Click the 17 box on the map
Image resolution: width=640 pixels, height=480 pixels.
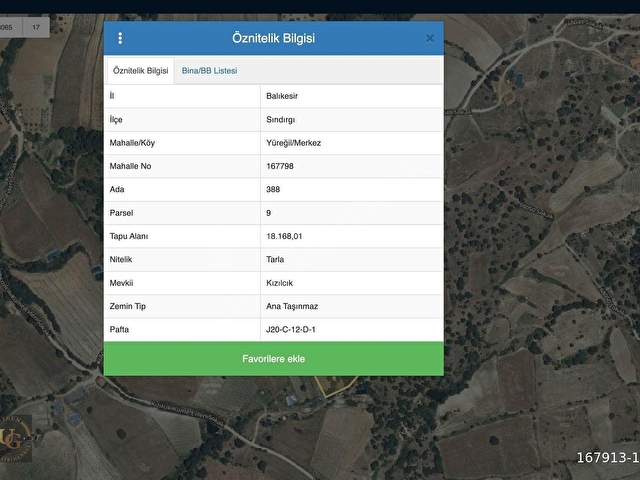[36, 27]
